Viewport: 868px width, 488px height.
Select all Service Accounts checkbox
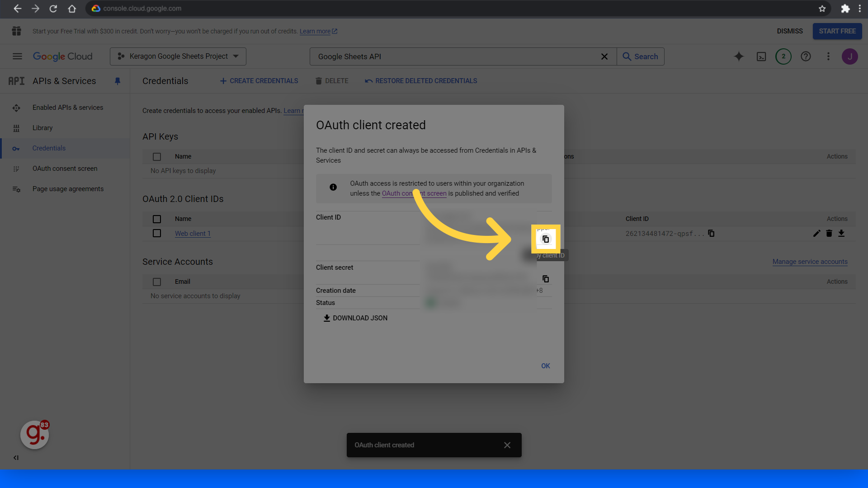(157, 282)
